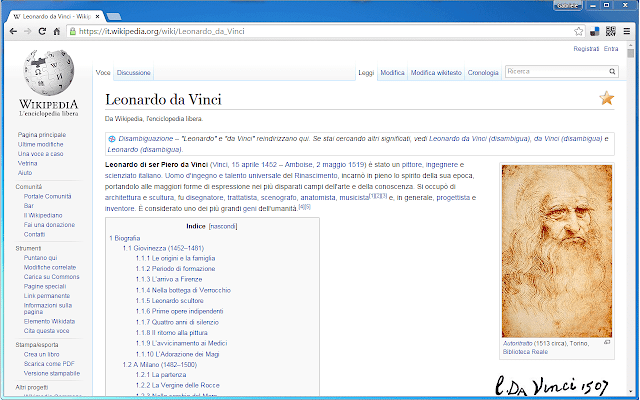
Task: Enlarge the portrait via the magnify icon in caption
Action: [607, 342]
